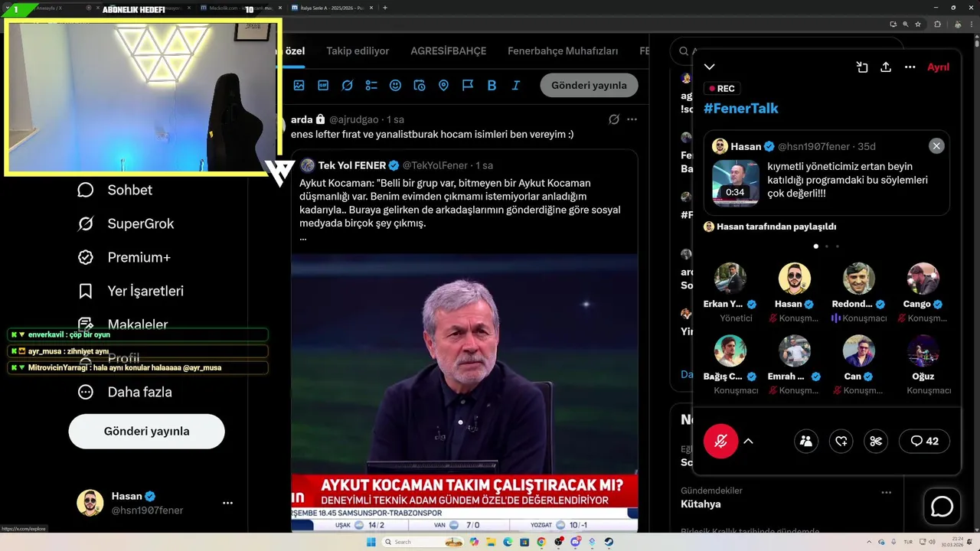Dismiss the shared Hasan post card
The image size is (980, 551).
(936, 145)
